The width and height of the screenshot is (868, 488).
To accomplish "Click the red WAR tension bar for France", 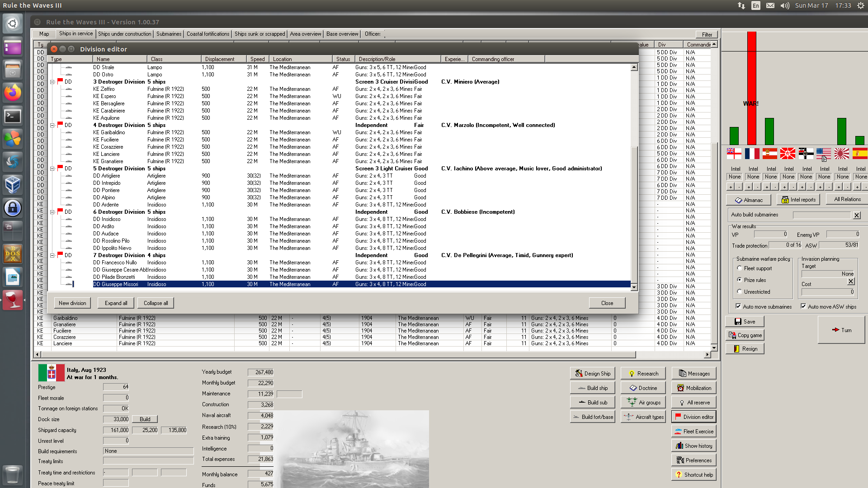I will point(752,88).
